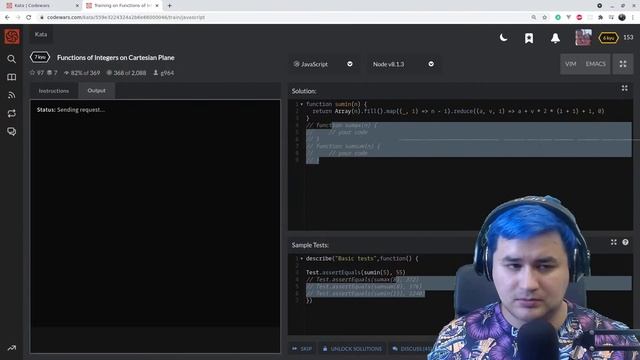Open kata author g964 profile link
The width and height of the screenshot is (640, 360).
(164, 73)
